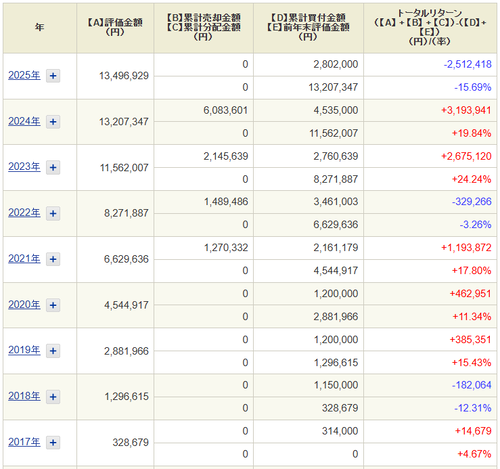
Task: Expand the 2024年 row with plus icon
Action: pos(53,122)
